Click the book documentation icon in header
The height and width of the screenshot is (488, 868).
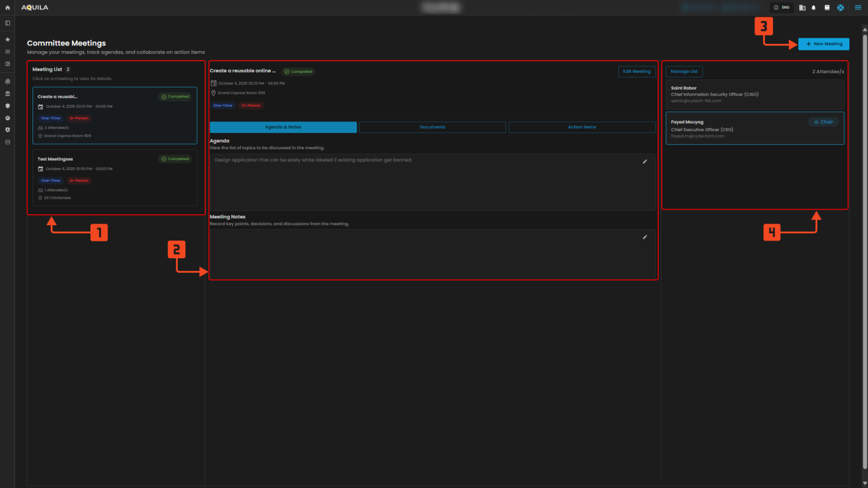click(x=827, y=8)
